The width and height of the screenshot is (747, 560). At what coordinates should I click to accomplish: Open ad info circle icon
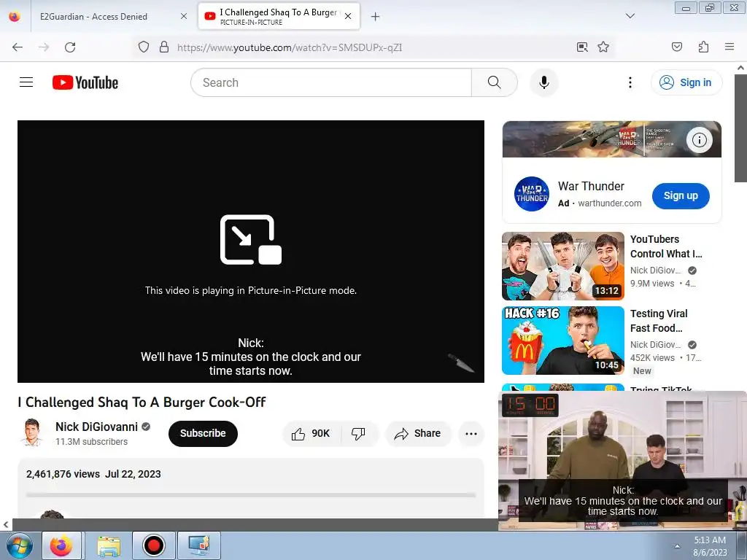699,140
